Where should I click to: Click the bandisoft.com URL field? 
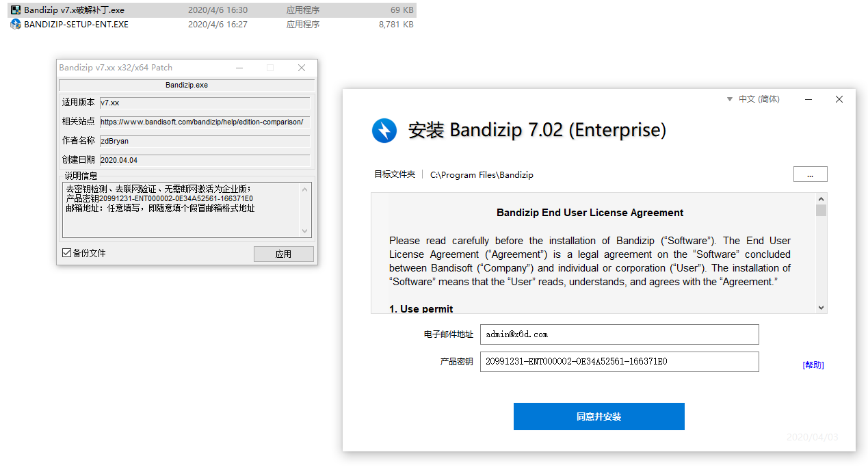coord(205,122)
